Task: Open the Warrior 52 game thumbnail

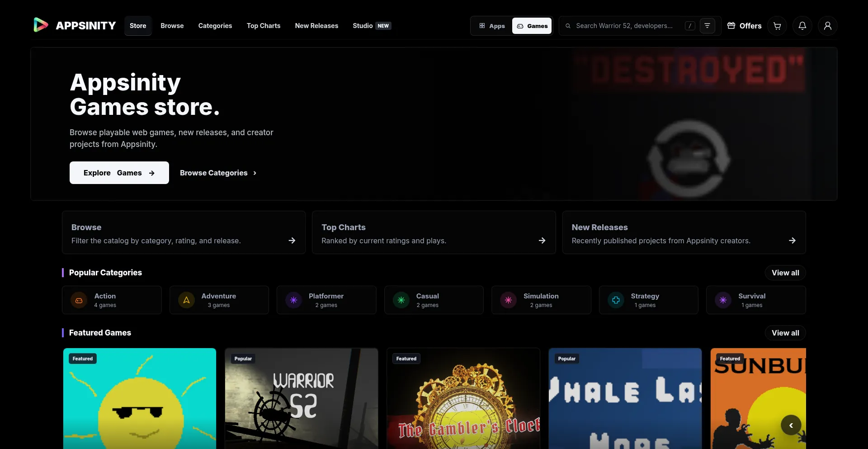Action: tap(302, 398)
